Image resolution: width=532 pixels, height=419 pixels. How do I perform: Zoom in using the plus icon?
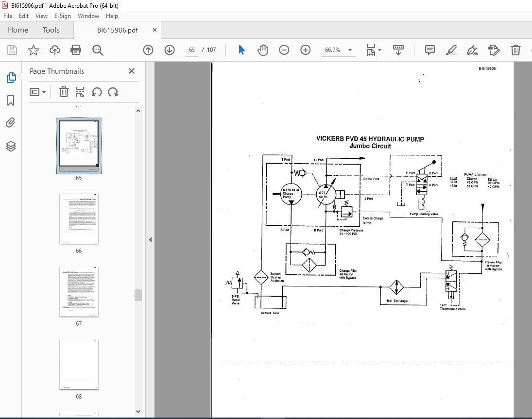click(306, 50)
